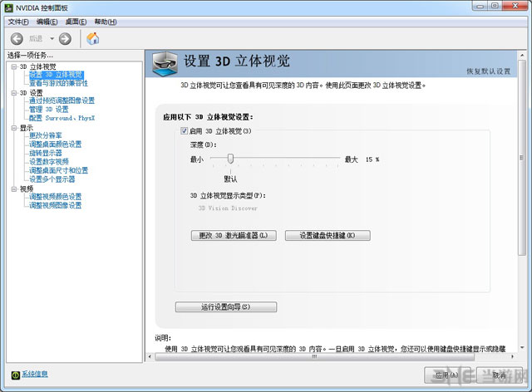Go to the Home page icon

coord(92,38)
